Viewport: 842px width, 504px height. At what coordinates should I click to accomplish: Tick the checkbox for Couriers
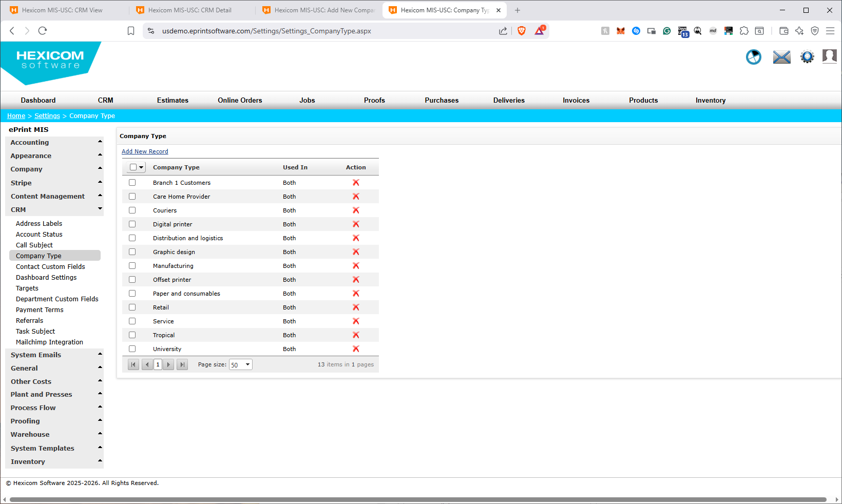click(132, 210)
